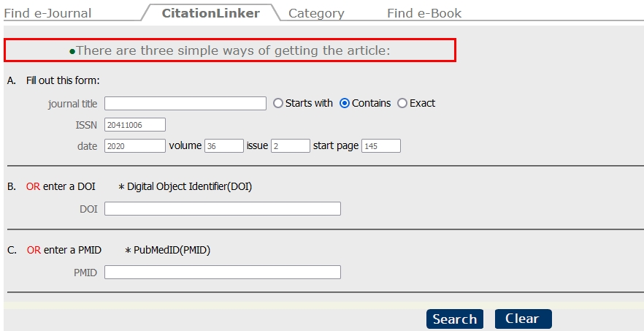This screenshot has height=331, width=644.
Task: Select the volume field showing 36
Action: point(224,146)
